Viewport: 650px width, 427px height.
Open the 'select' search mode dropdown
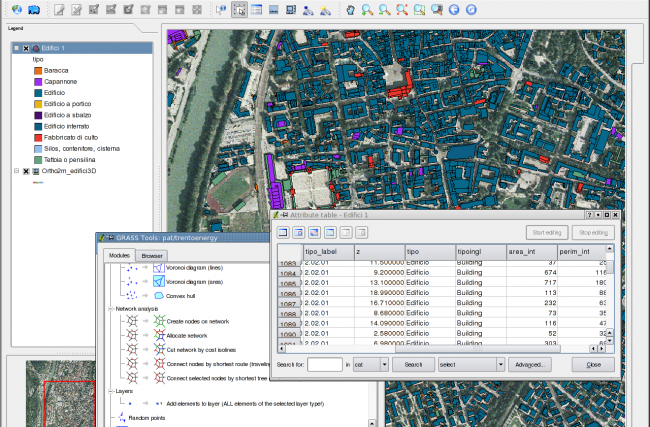click(x=500, y=364)
